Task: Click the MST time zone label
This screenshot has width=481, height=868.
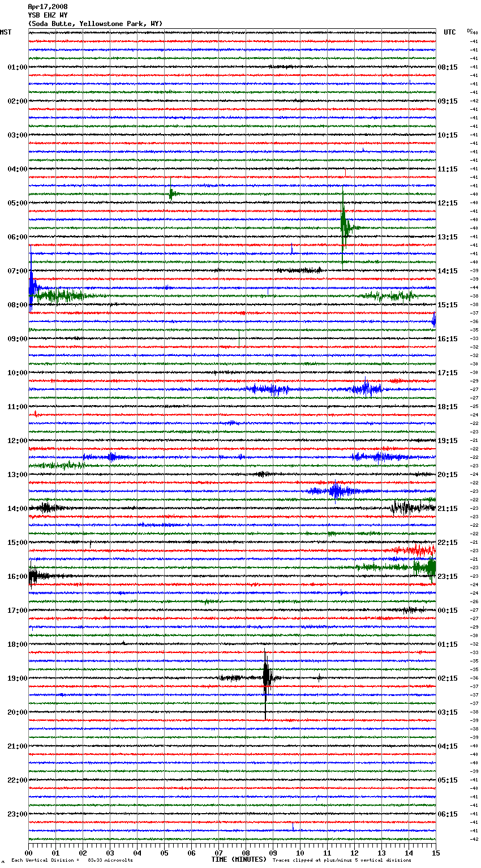Action: tap(6, 32)
